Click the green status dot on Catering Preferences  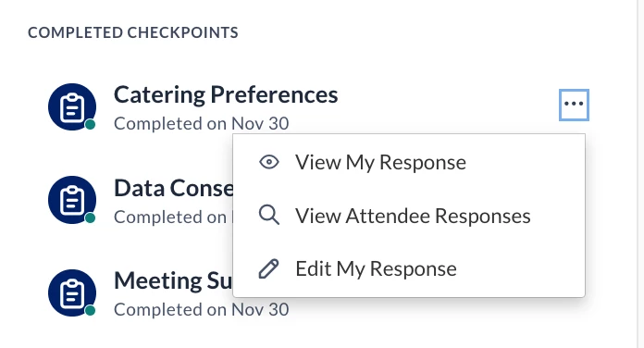click(91, 125)
